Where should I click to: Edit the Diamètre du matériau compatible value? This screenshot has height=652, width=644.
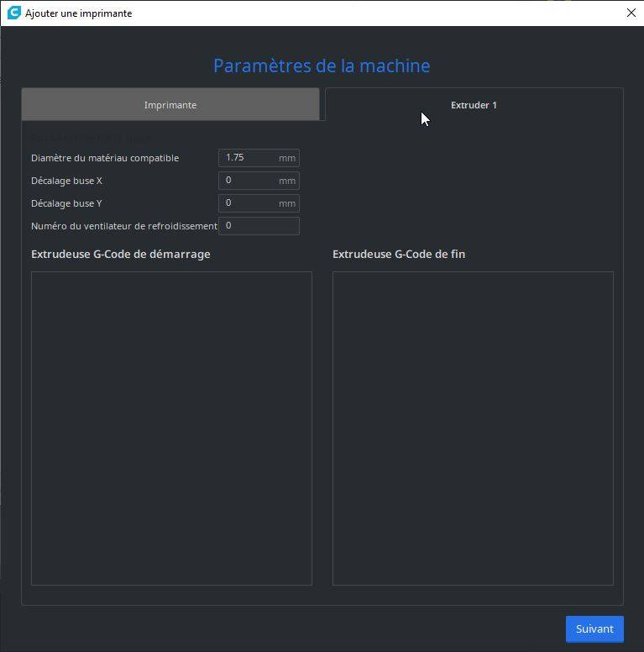259,158
